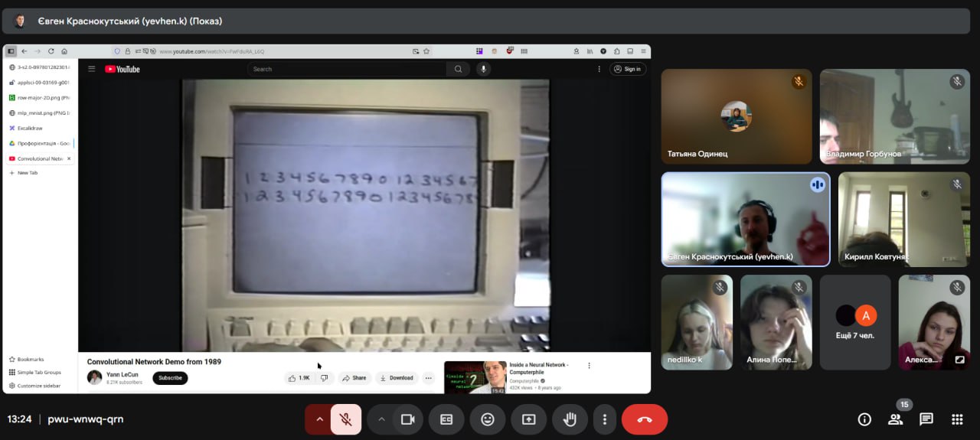The image size is (980, 440).
Task: Click the video title 'Convolutional Network Demo from 1989'
Action: (x=154, y=361)
